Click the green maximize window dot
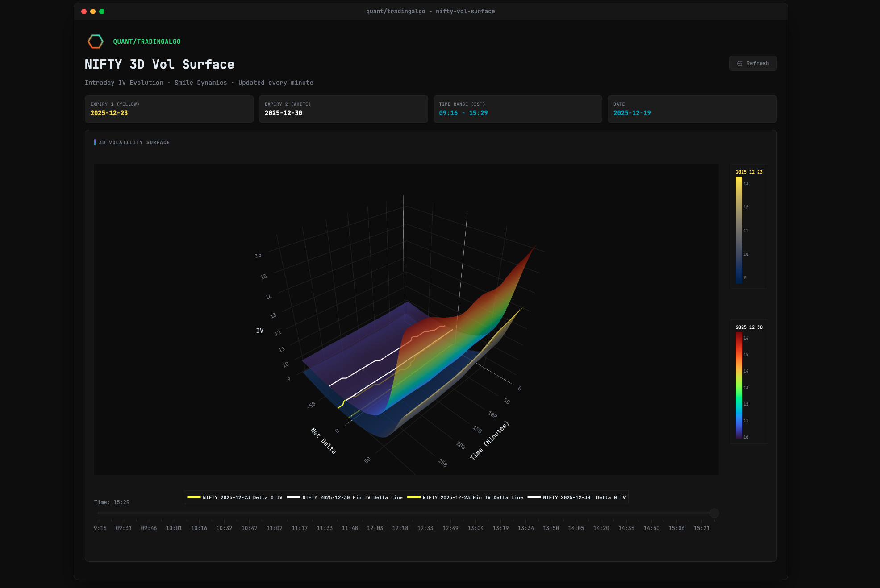The width and height of the screenshot is (880, 588). [x=102, y=12]
